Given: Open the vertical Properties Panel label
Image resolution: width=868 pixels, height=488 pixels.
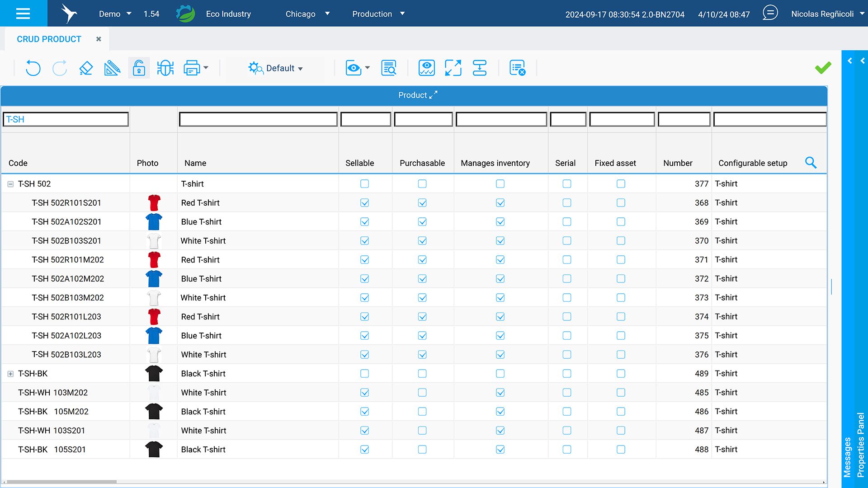Looking at the screenshot, I should pos(860,445).
